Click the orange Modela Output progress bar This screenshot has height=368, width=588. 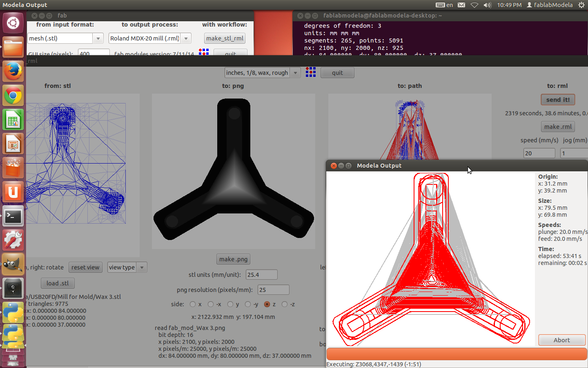click(457, 354)
